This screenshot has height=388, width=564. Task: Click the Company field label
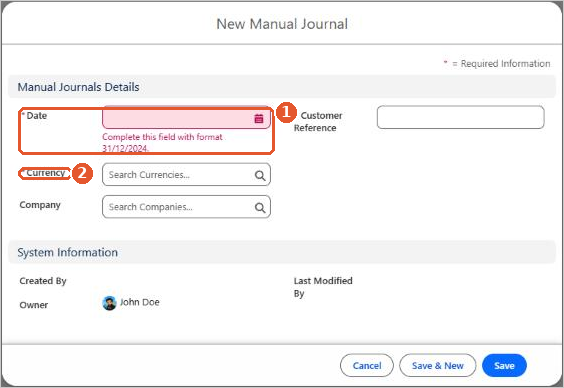point(40,205)
